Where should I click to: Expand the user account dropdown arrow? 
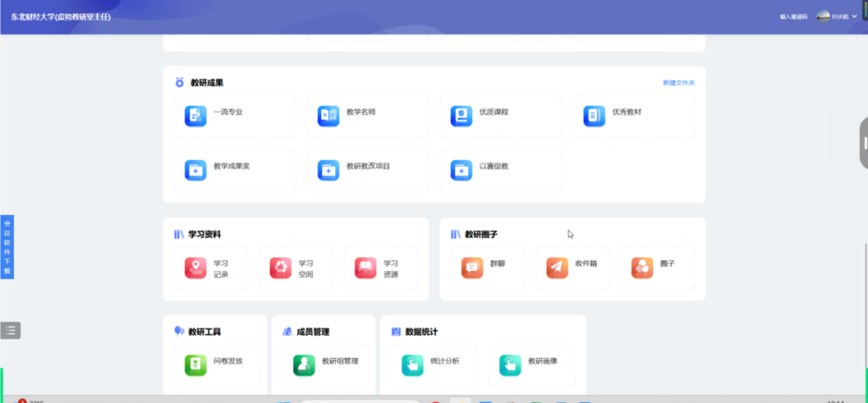(854, 16)
